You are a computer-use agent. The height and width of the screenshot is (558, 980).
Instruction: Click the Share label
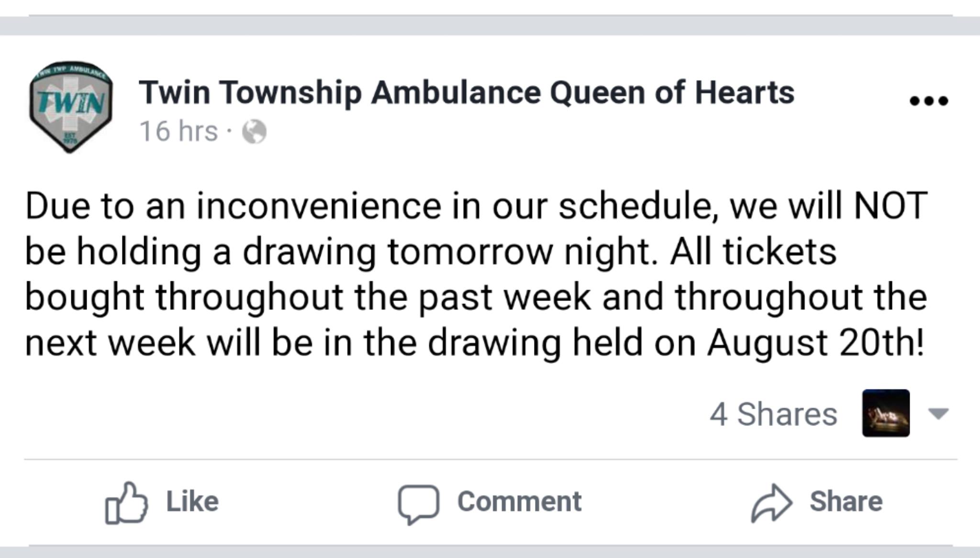[x=846, y=502]
